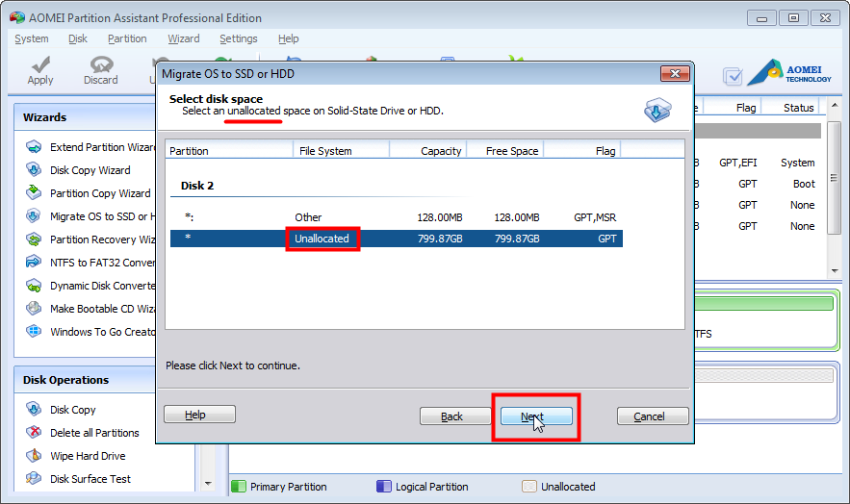Open the Partition menu
Image resolution: width=850 pixels, height=504 pixels.
click(127, 39)
